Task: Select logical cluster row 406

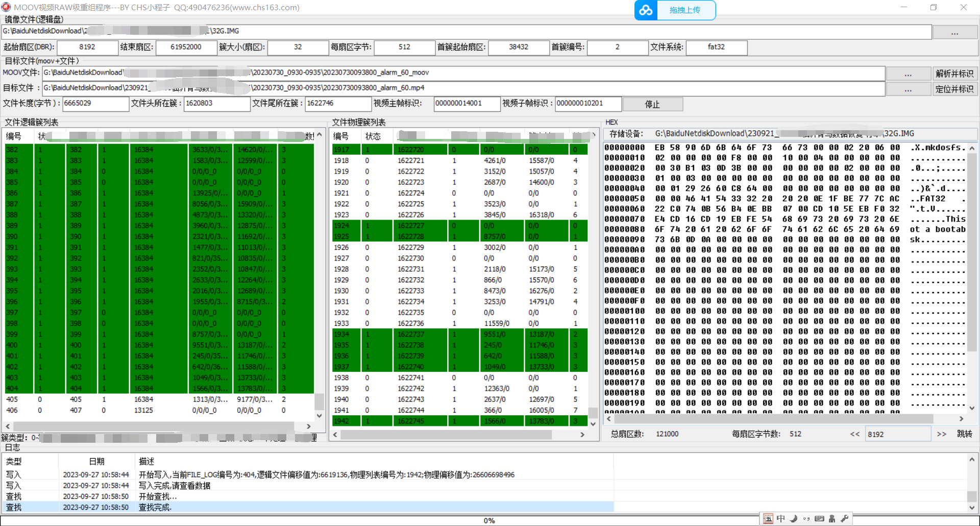Action: [159, 410]
